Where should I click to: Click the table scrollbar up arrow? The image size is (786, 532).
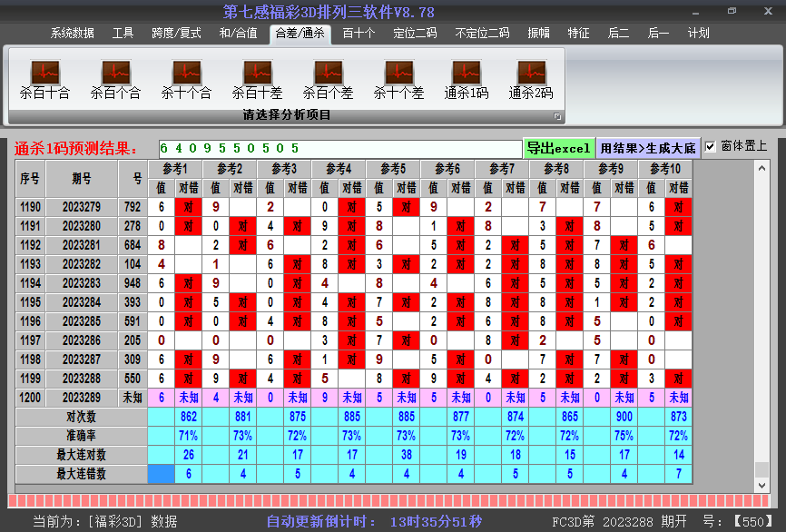coord(761,169)
